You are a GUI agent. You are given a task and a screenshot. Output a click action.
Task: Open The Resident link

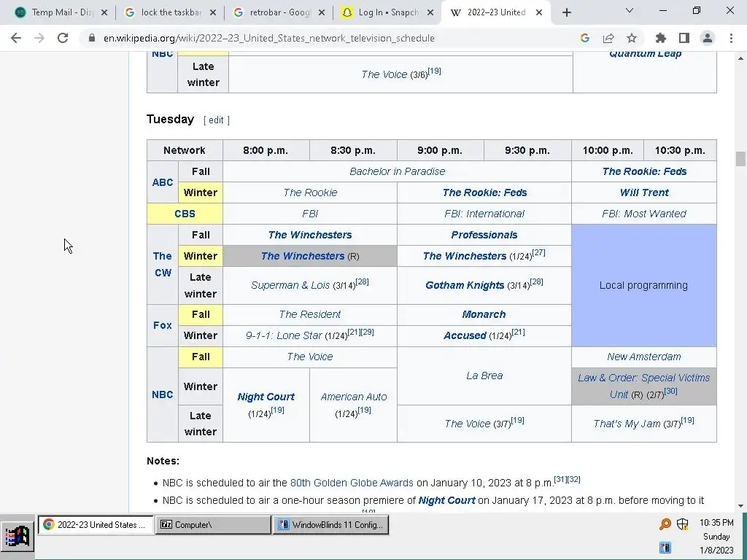(309, 314)
